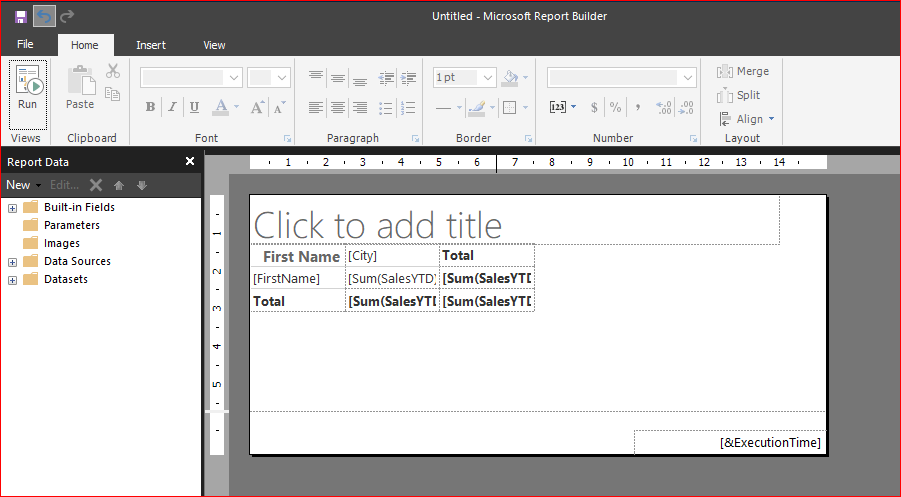This screenshot has height=497, width=901.
Task: Open the Align dropdown in Layout
Action: 746,119
